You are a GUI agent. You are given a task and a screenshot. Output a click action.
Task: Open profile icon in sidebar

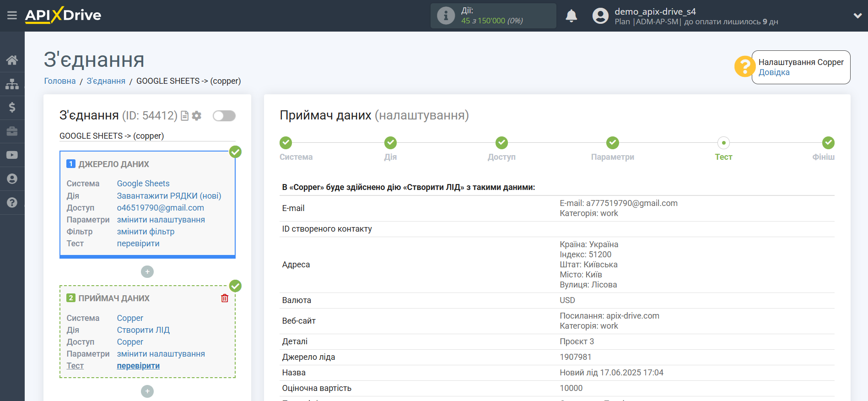coord(12,179)
